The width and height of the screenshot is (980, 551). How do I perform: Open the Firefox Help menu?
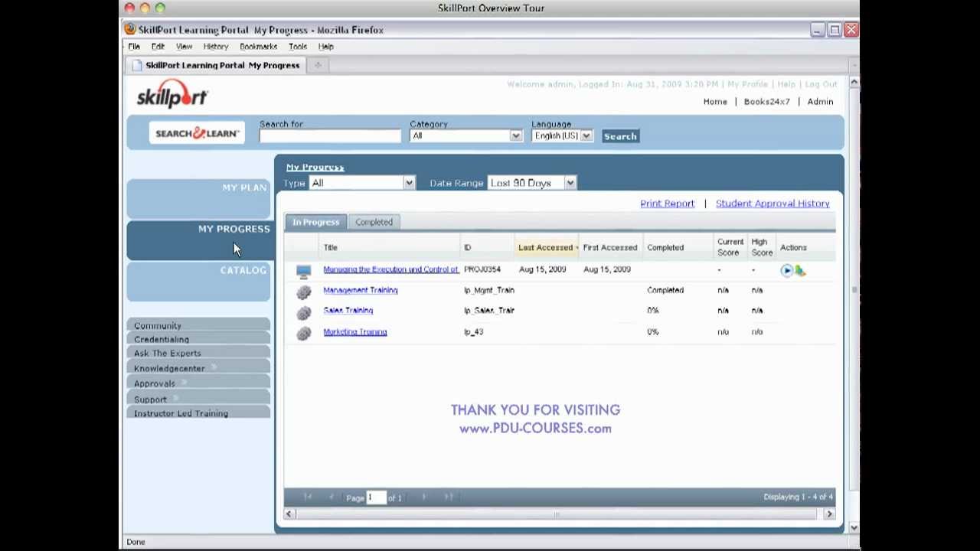coord(325,47)
